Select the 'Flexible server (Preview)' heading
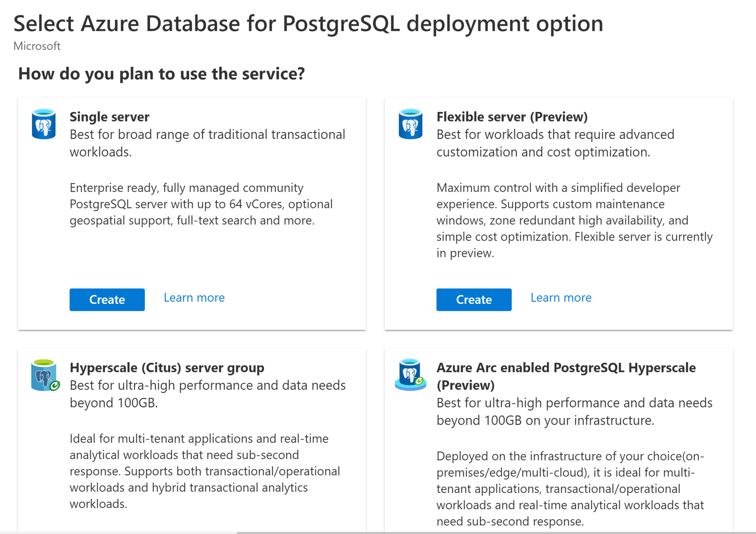 point(512,117)
